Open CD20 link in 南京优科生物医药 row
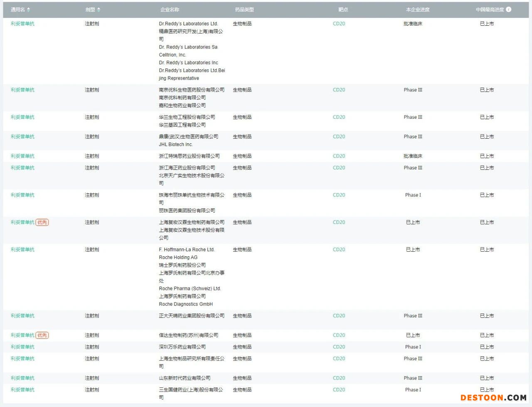The height and width of the screenshot is (407, 532). tap(339, 90)
